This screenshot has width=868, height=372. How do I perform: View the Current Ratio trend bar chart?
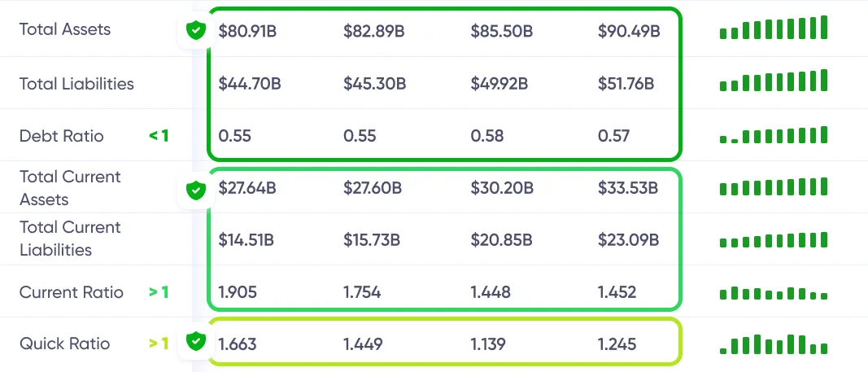tap(773, 292)
